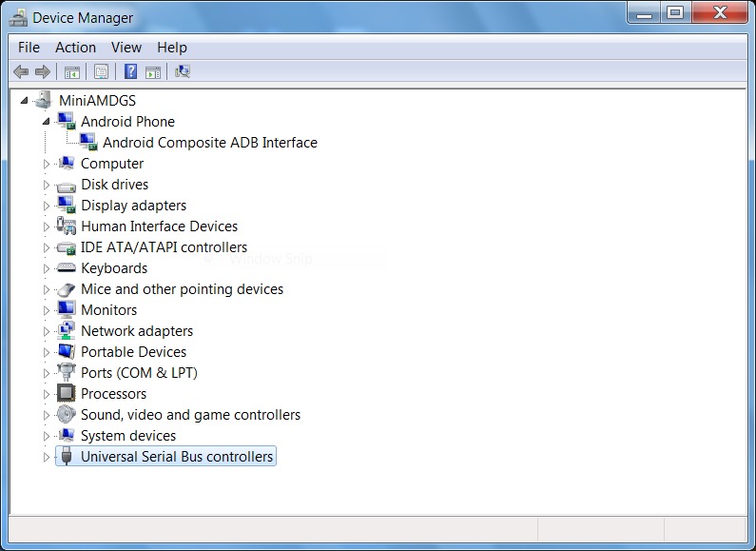
Task: Click the Properties toolbar icon
Action: 101,72
